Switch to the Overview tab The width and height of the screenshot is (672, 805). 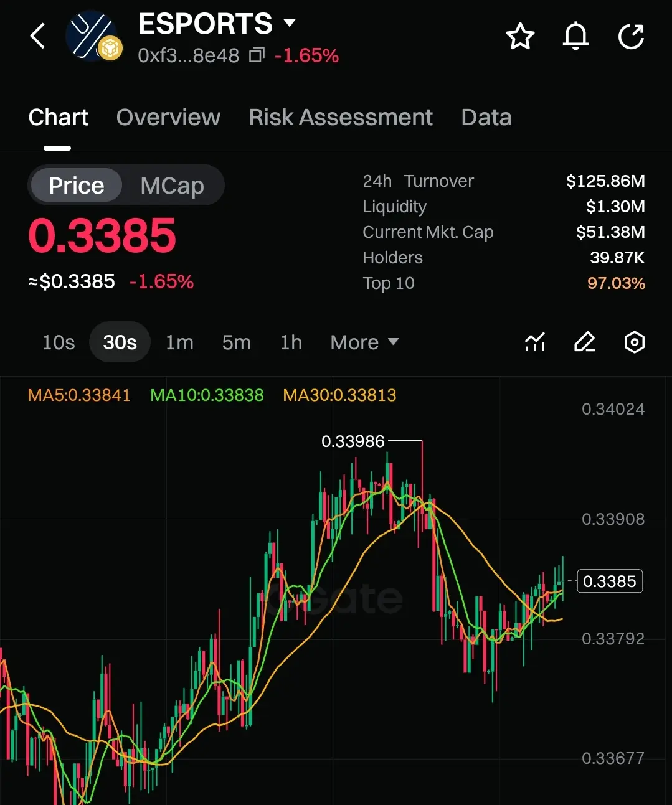coord(168,117)
